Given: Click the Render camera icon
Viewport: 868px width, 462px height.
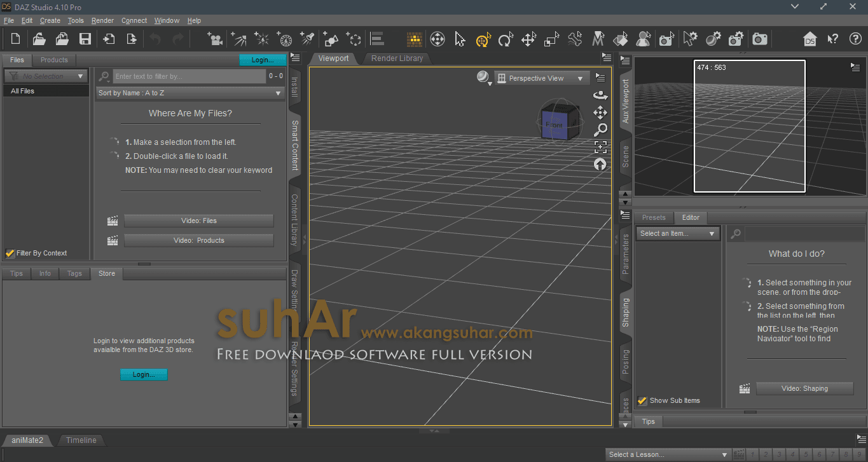Looking at the screenshot, I should (759, 39).
